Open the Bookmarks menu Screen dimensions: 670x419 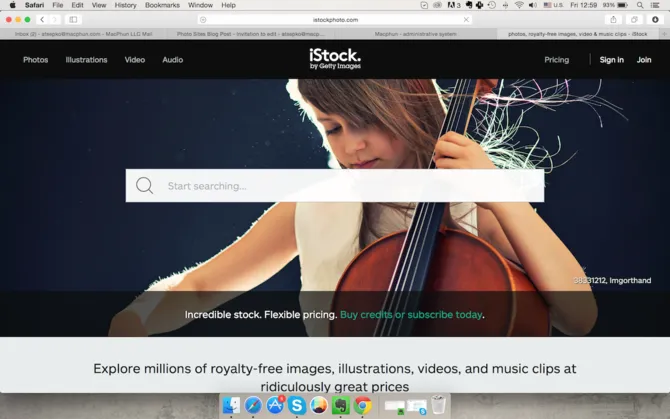162,5
